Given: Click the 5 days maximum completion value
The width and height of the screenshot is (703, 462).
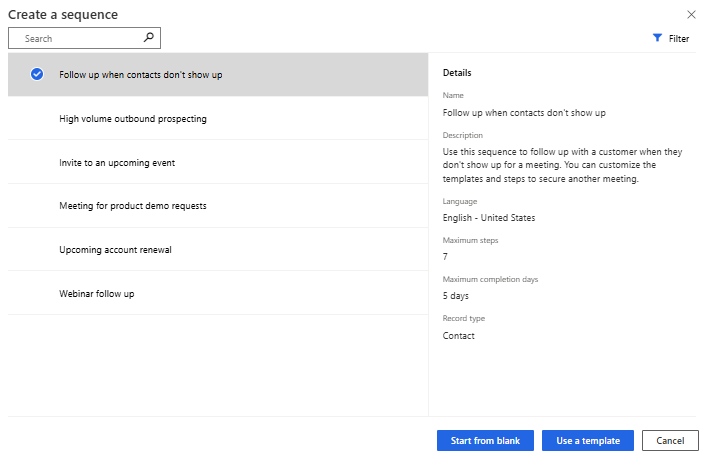Looking at the screenshot, I should [456, 296].
